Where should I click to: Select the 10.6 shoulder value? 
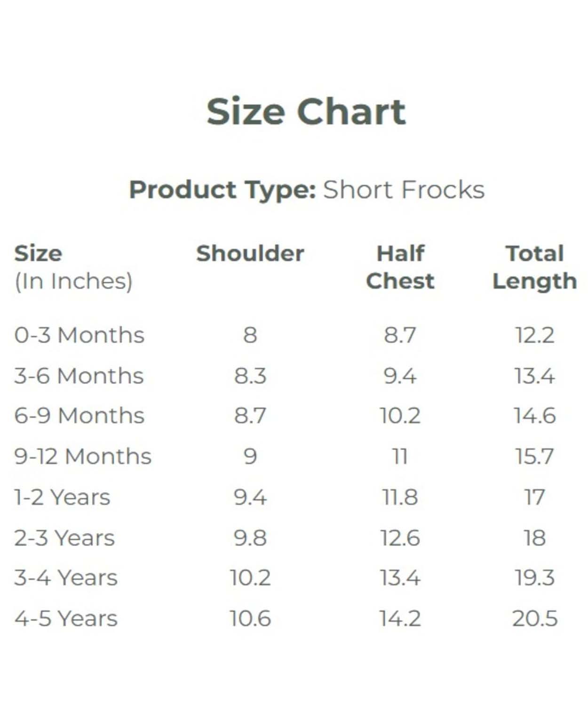[x=250, y=618]
